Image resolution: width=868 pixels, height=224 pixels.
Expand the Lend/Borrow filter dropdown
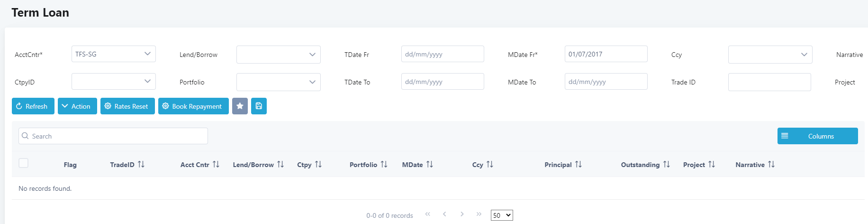pyautogui.click(x=279, y=55)
